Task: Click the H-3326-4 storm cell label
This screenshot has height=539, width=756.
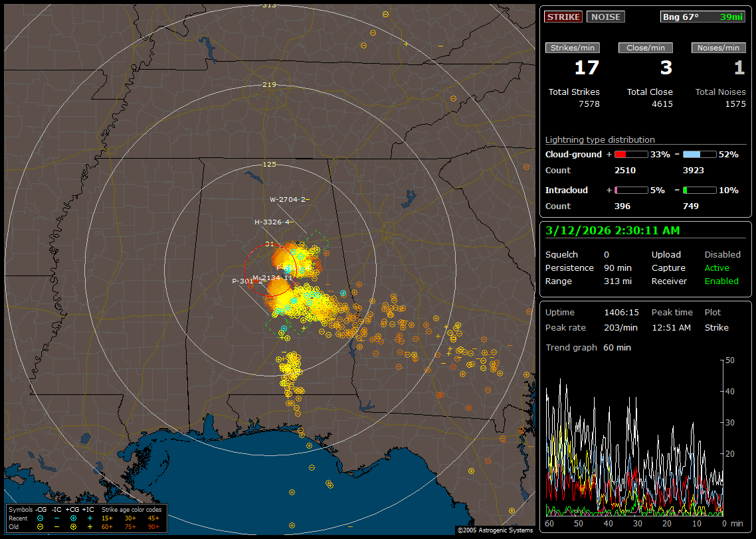Action: [x=272, y=222]
